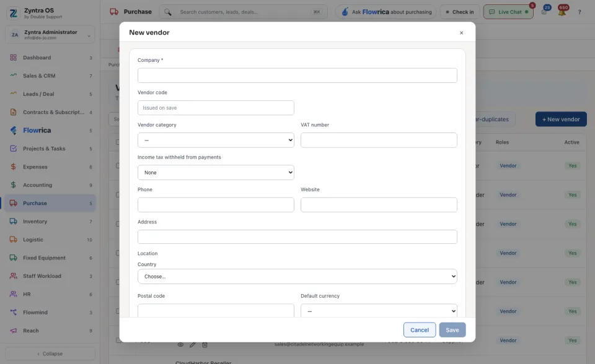The image size is (595, 364).
Task: Click the Active column header
Action: pos(571,142)
